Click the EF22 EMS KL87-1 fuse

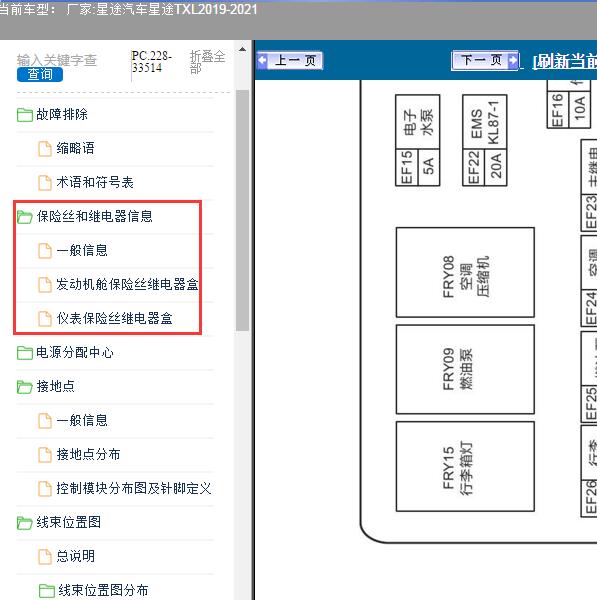click(485, 140)
